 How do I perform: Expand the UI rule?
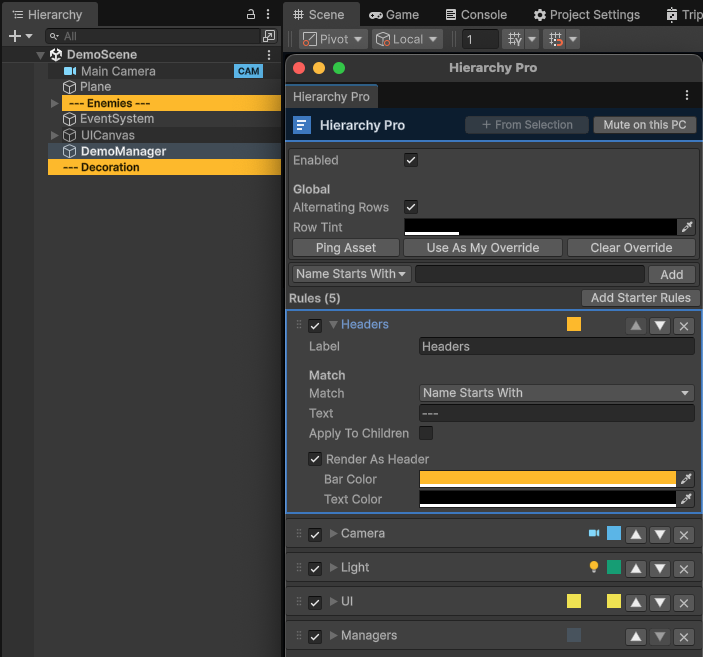point(334,601)
